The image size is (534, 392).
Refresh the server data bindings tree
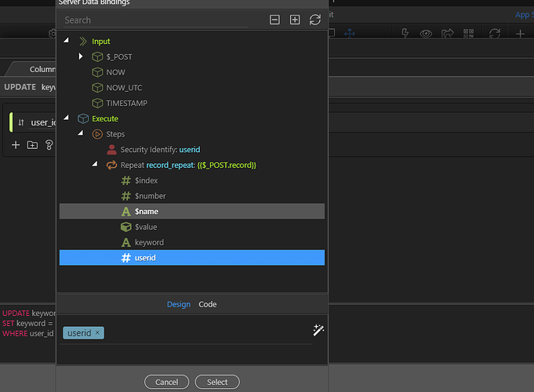315,20
